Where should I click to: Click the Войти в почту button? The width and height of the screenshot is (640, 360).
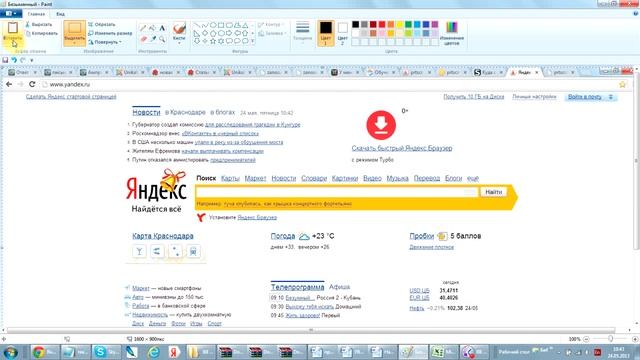(590, 97)
